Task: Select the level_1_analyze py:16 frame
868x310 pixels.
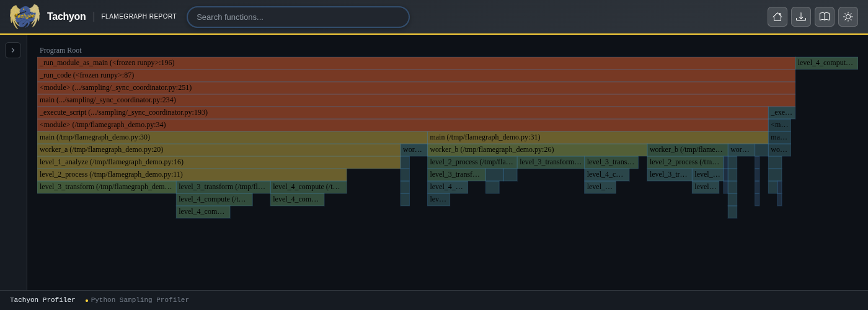Action: point(218,162)
